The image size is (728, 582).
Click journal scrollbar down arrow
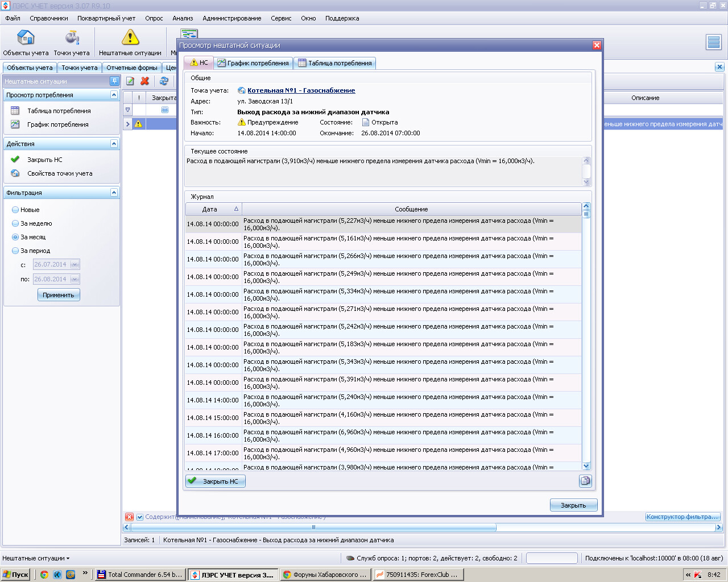(x=586, y=466)
